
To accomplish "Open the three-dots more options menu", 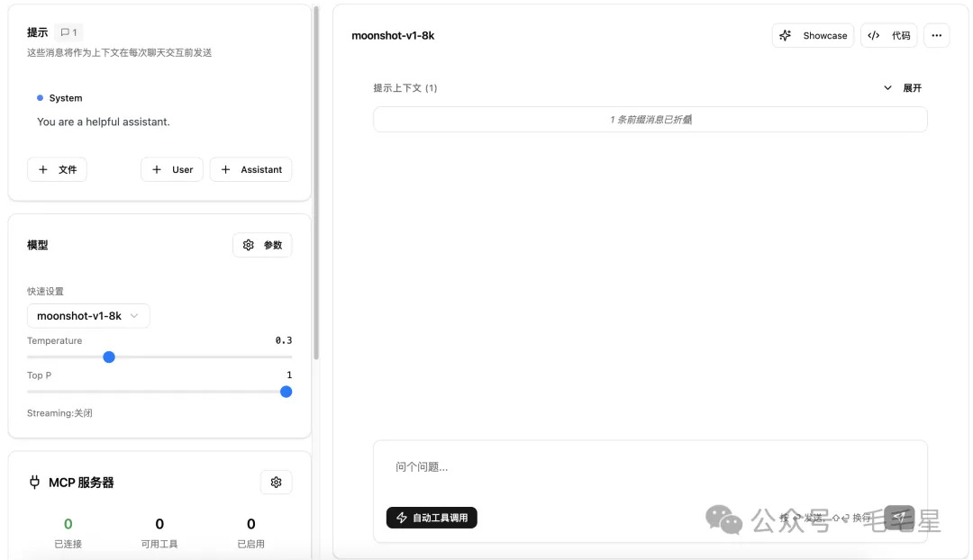I will (x=936, y=35).
